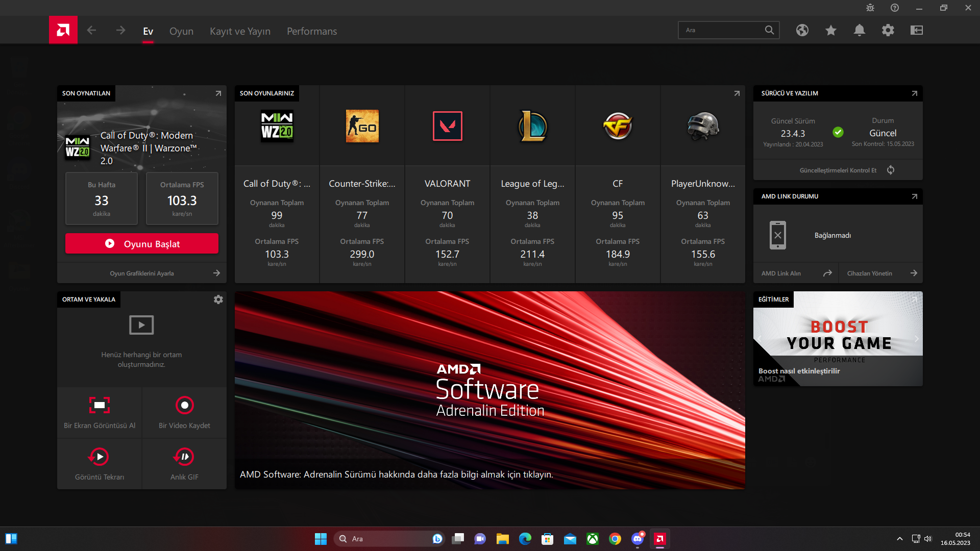Open VALORANT game tile
This screenshot has width=980, height=551.
tap(448, 184)
